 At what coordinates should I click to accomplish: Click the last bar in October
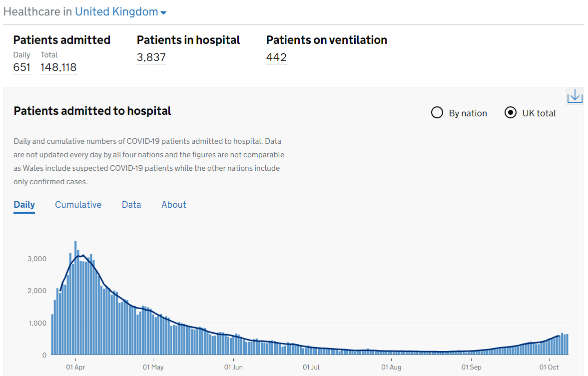[x=567, y=345]
